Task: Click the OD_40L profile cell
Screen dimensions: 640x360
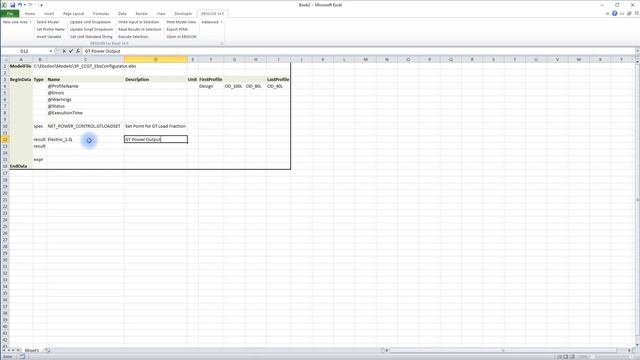Action: 278,86
